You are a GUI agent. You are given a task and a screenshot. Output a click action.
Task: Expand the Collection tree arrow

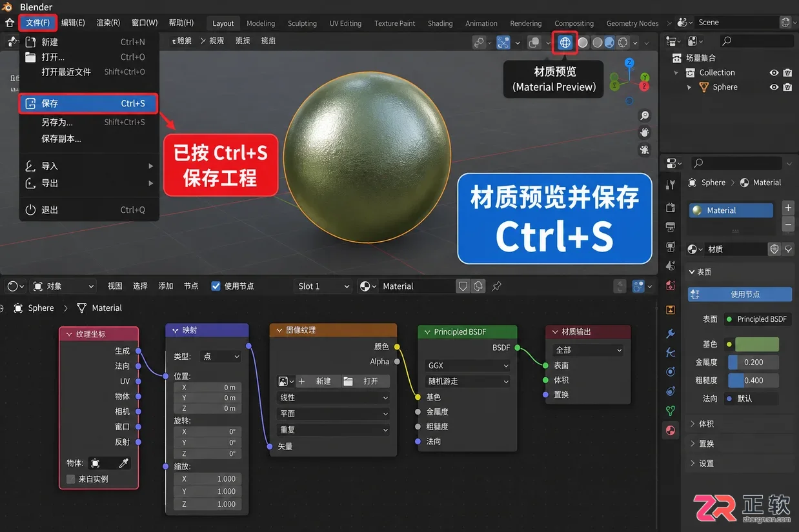(676, 73)
